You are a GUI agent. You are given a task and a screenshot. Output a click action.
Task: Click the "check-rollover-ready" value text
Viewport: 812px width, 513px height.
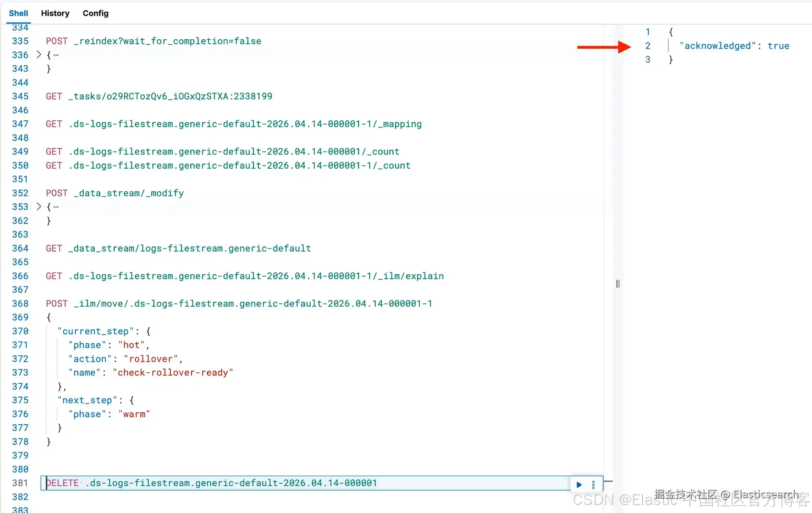coord(173,373)
